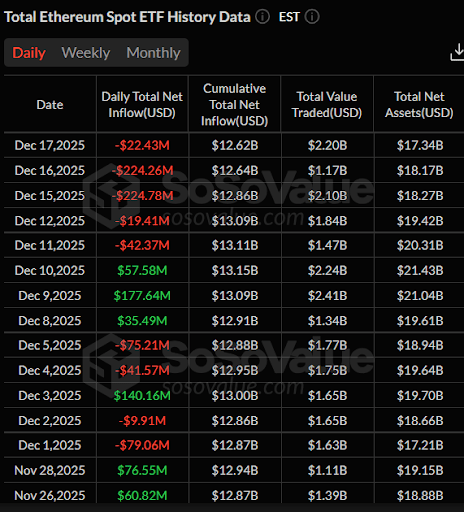The image size is (464, 512).
Task: Click the $2.10B value traded cell
Action: tap(327, 195)
